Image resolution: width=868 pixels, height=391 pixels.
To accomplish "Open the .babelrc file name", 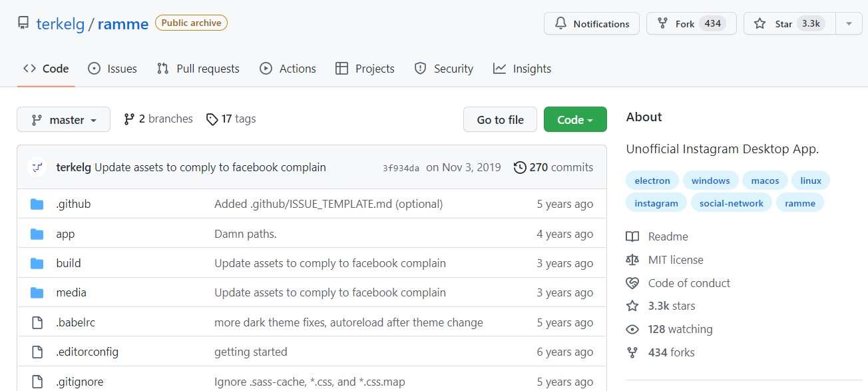I will [x=76, y=322].
